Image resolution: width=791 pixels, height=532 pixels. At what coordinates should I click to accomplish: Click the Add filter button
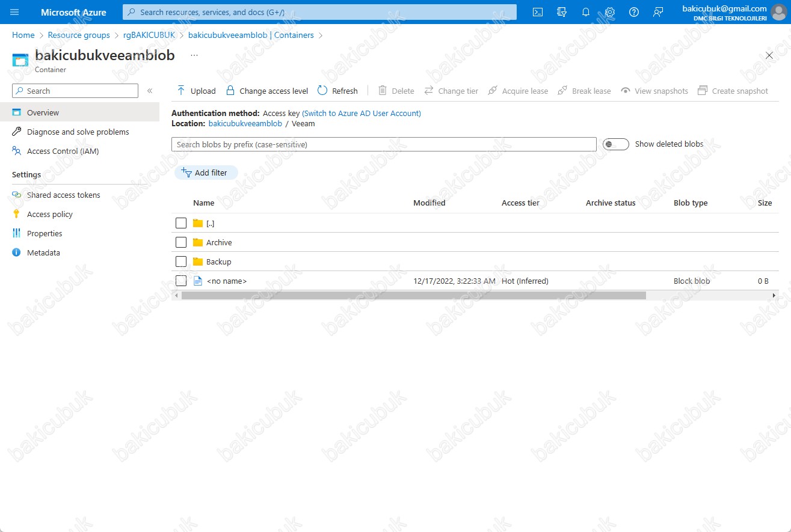point(206,173)
